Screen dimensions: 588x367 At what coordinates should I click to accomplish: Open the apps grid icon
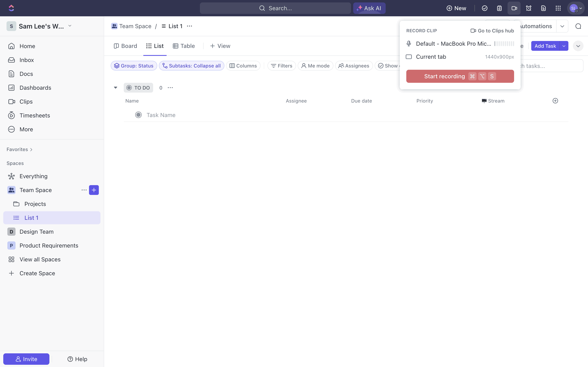point(558,8)
